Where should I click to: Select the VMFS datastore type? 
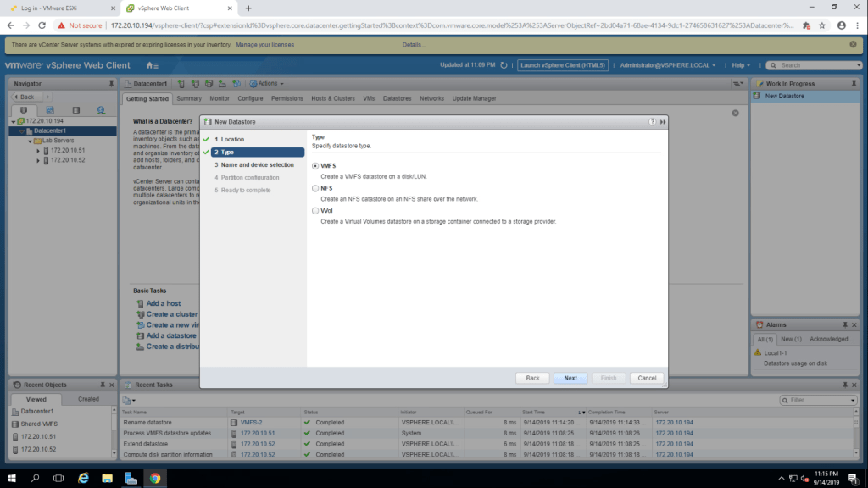(x=316, y=166)
